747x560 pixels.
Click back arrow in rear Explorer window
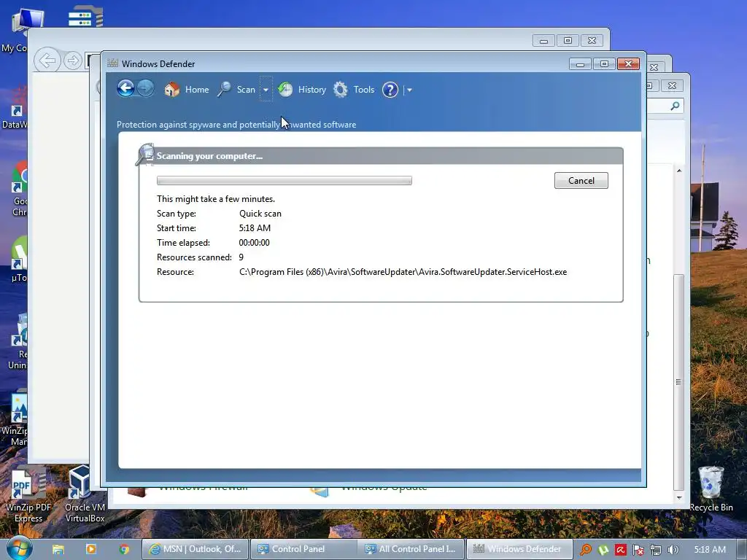pyautogui.click(x=47, y=61)
